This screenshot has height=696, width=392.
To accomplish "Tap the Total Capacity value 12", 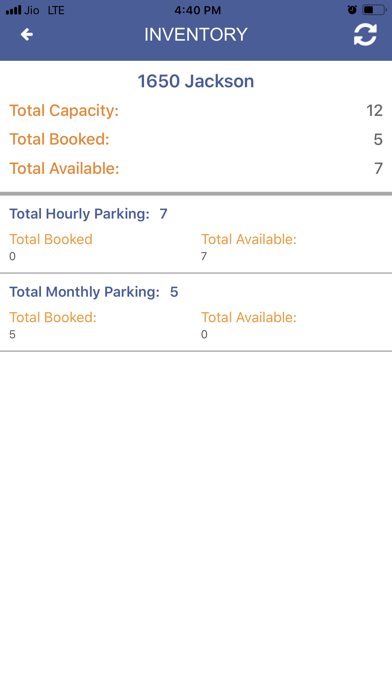I will pyautogui.click(x=374, y=111).
